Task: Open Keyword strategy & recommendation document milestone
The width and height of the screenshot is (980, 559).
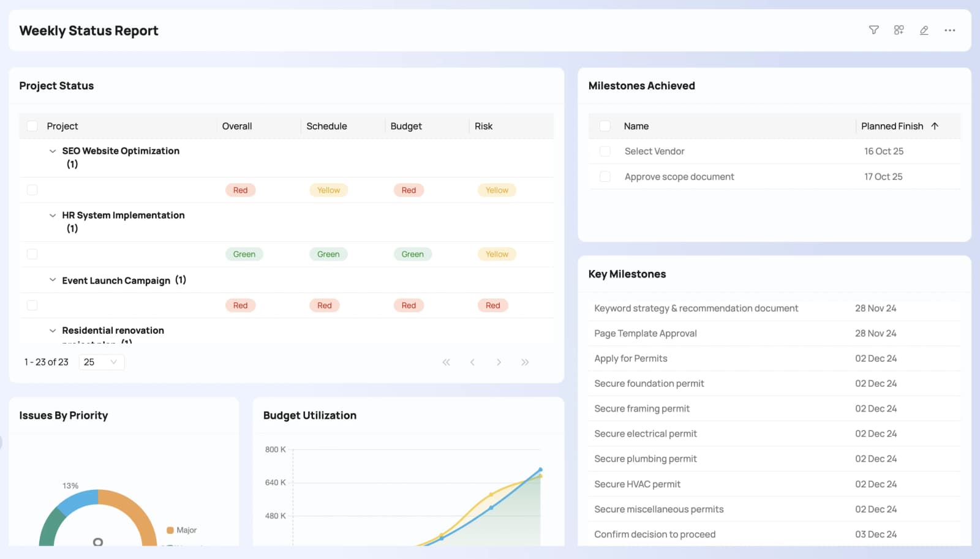Action: [696, 309]
